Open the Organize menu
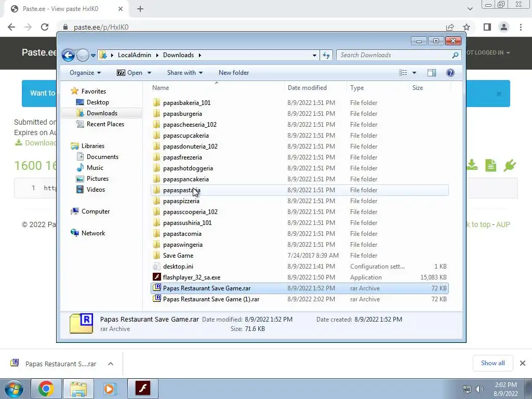Image resolution: width=532 pixels, height=399 pixels. [85, 73]
